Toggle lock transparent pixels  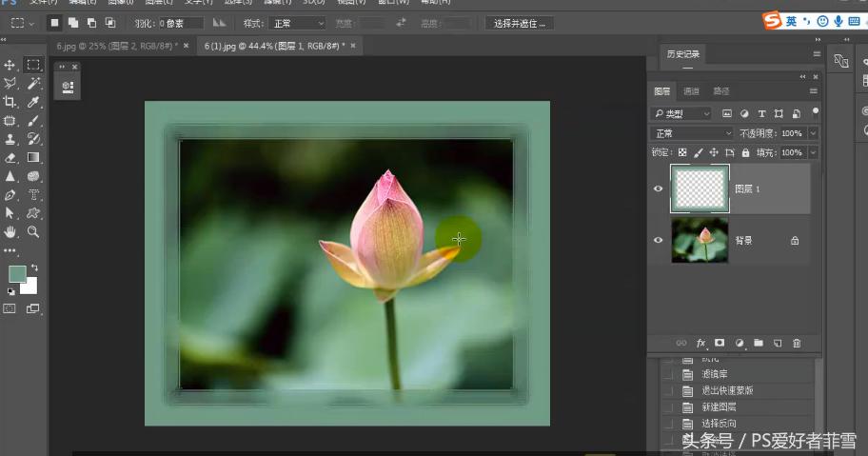[682, 152]
